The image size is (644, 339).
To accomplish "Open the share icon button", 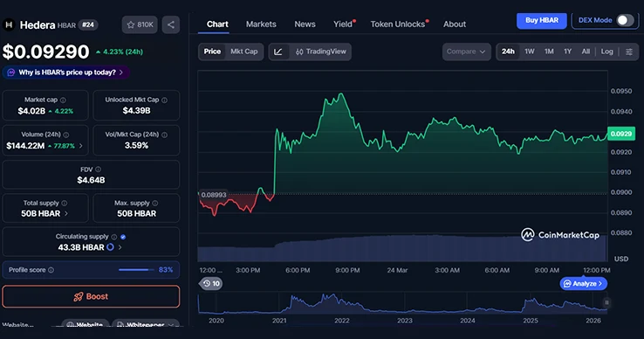I will tap(171, 24).
